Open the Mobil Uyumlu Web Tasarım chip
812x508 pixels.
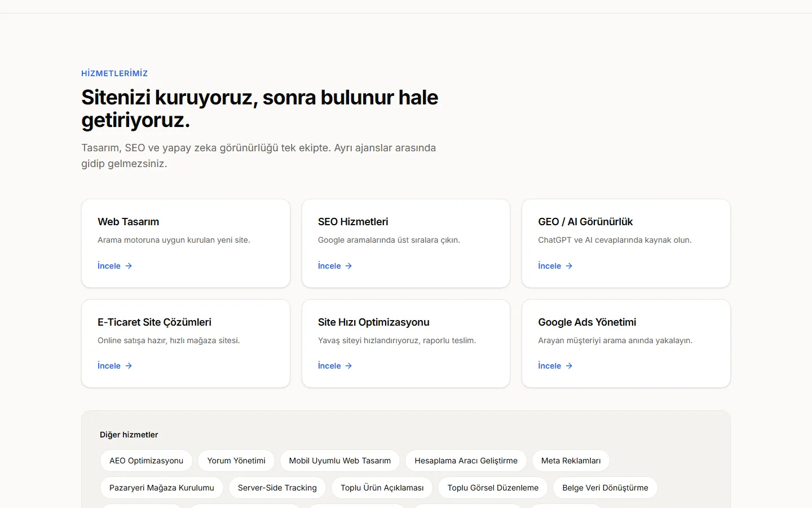pos(340,461)
